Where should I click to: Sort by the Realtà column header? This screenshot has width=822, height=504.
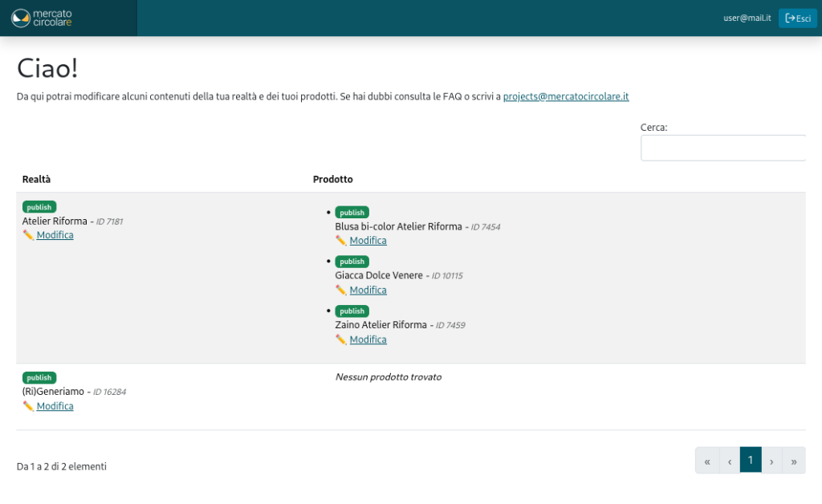click(x=36, y=179)
